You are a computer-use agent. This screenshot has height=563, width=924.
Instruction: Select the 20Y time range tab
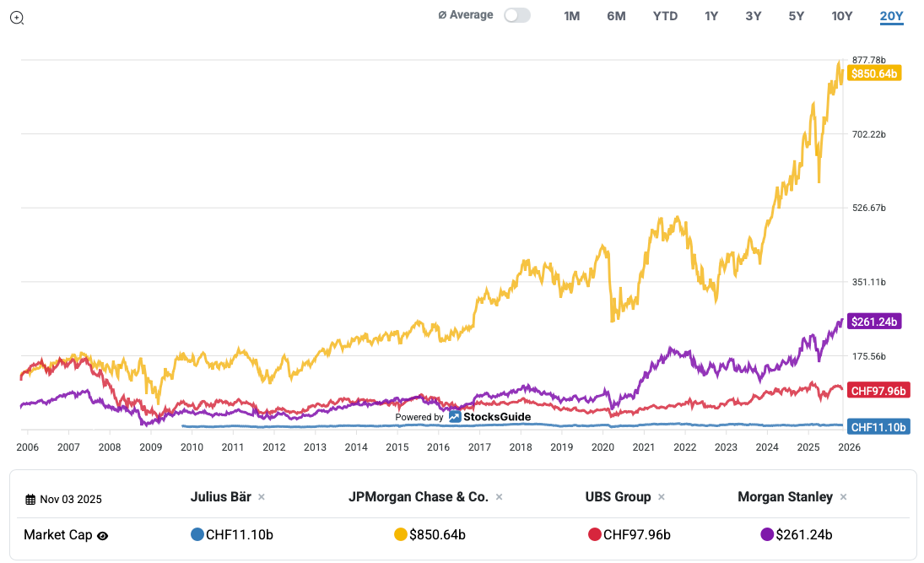click(x=891, y=16)
